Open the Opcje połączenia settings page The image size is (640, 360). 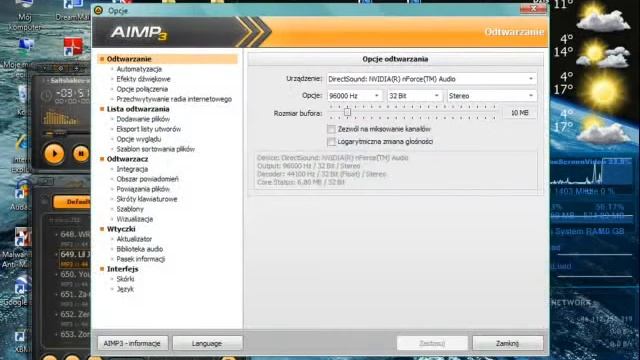[x=142, y=89]
